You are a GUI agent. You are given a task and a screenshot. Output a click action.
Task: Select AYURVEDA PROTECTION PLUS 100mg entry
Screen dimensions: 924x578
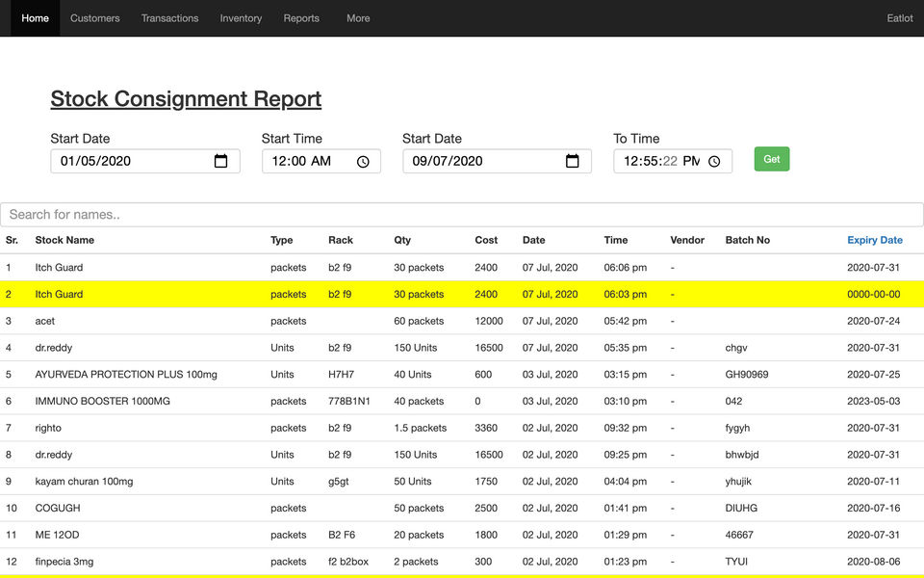pos(126,375)
